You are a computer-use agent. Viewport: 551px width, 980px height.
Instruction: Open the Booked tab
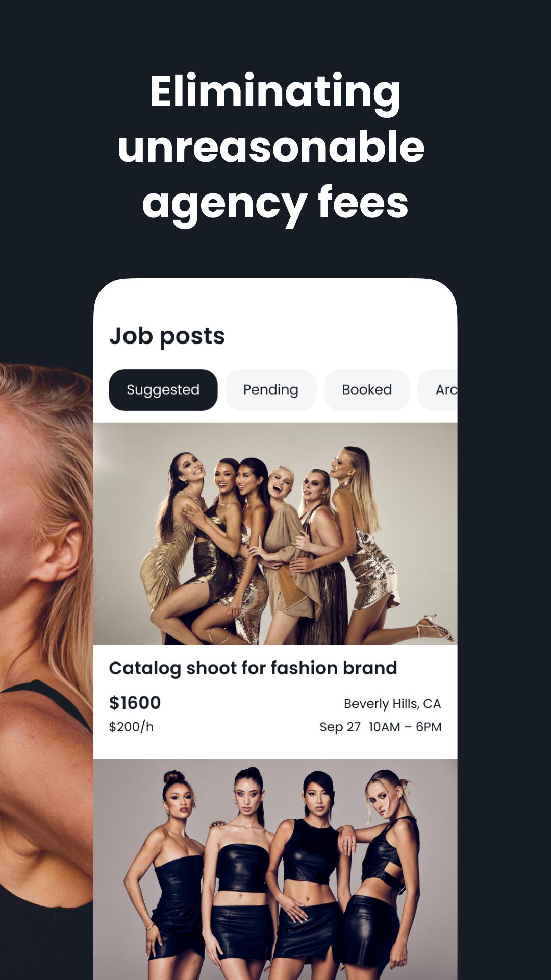click(367, 390)
